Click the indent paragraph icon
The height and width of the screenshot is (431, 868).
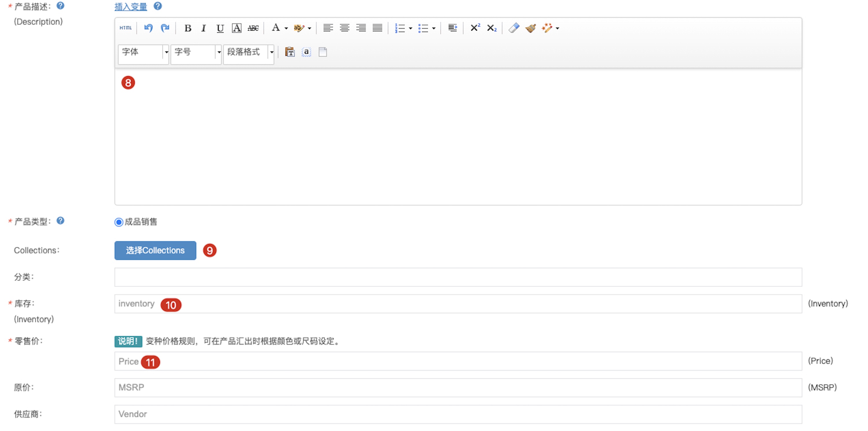pyautogui.click(x=453, y=28)
